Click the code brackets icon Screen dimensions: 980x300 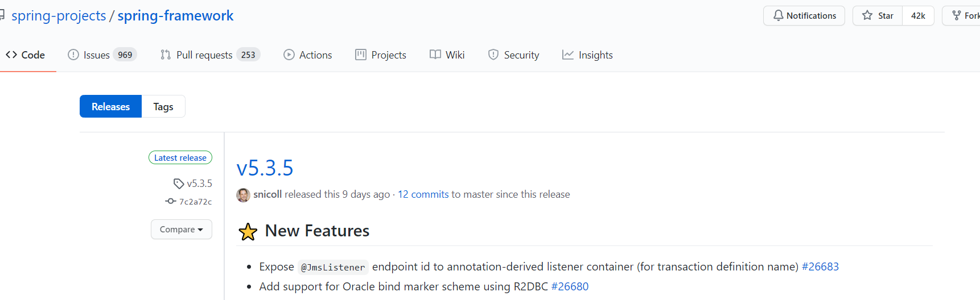[11, 55]
